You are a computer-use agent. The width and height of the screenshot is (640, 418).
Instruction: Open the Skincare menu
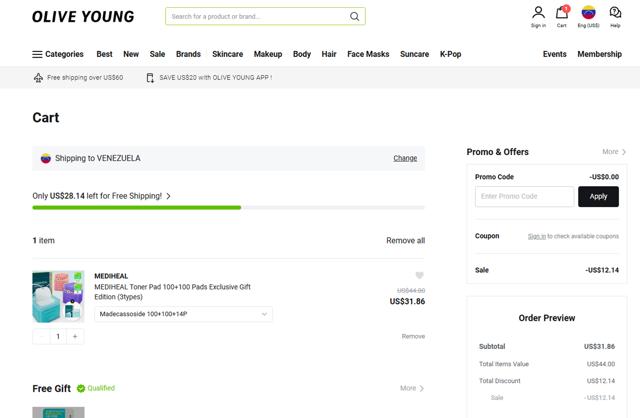coord(227,54)
